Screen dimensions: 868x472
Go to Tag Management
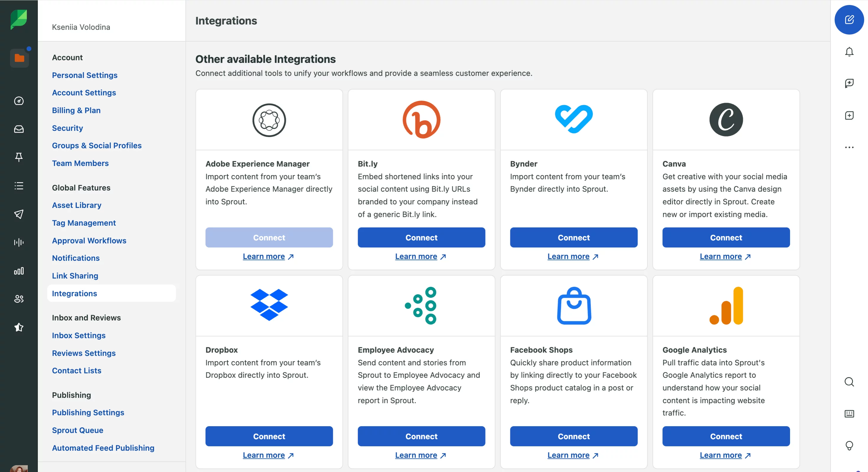[84, 223]
